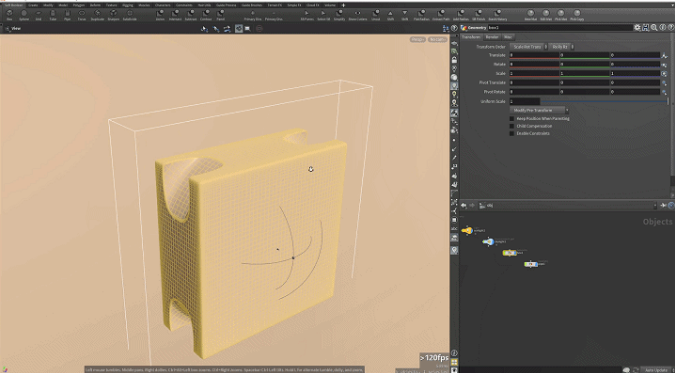The image size is (675, 373).
Task: Open the Transform Order Scale Rot Trans dropdown
Action: point(529,47)
